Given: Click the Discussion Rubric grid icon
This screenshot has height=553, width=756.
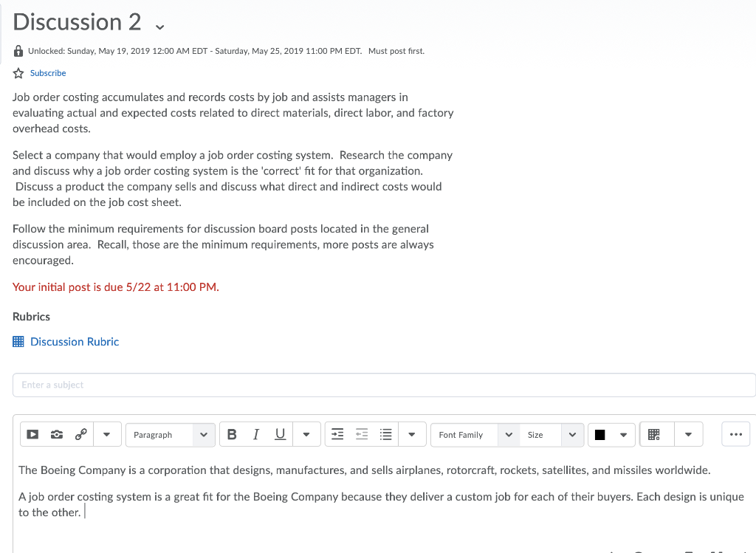Looking at the screenshot, I should tap(18, 341).
